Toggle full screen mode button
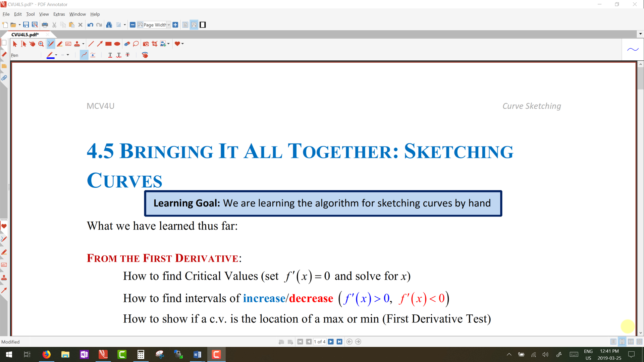Image resolution: width=644 pixels, height=362 pixels. [203, 25]
